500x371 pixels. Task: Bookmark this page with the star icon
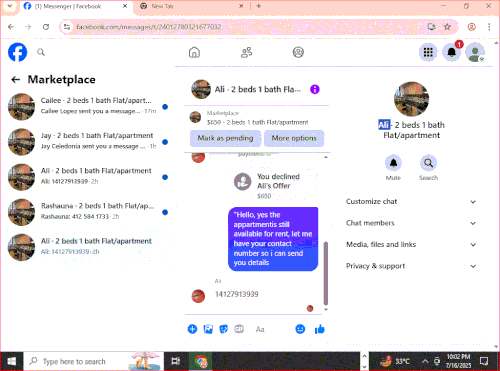[447, 27]
